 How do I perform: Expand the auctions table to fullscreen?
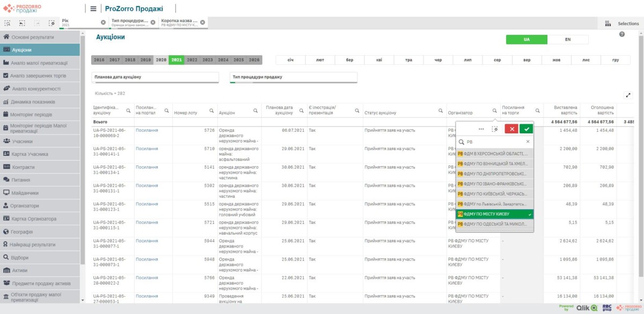click(x=628, y=95)
